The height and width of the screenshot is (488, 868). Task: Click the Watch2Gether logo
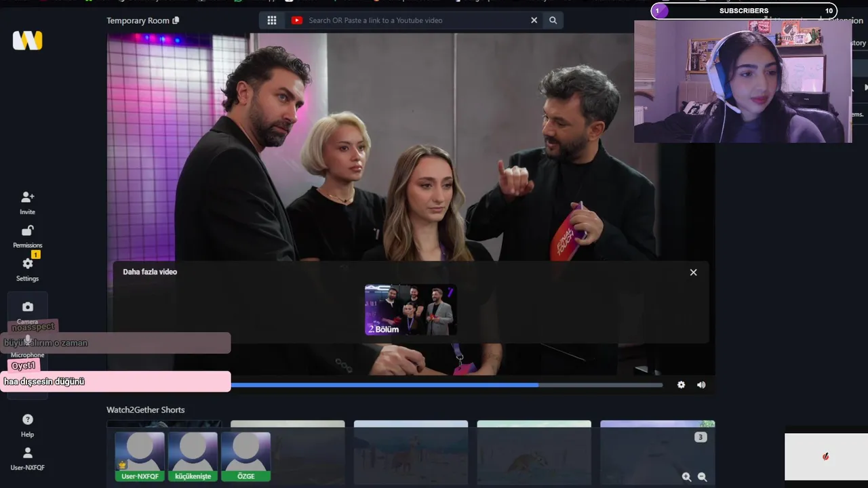tap(27, 41)
